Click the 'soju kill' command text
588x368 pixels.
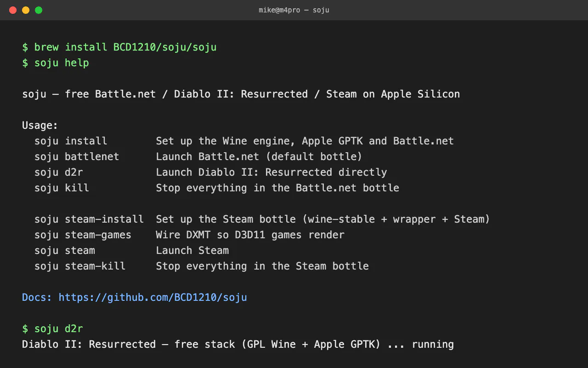62,188
